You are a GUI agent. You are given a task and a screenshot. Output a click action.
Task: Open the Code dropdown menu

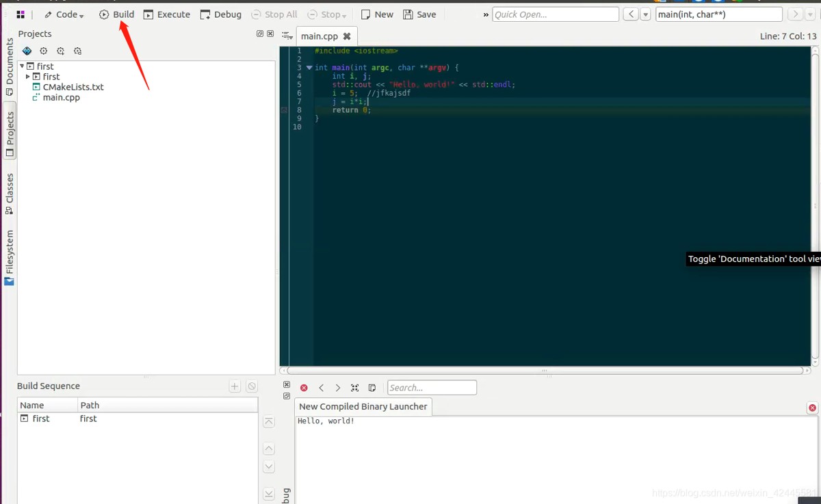(x=65, y=14)
